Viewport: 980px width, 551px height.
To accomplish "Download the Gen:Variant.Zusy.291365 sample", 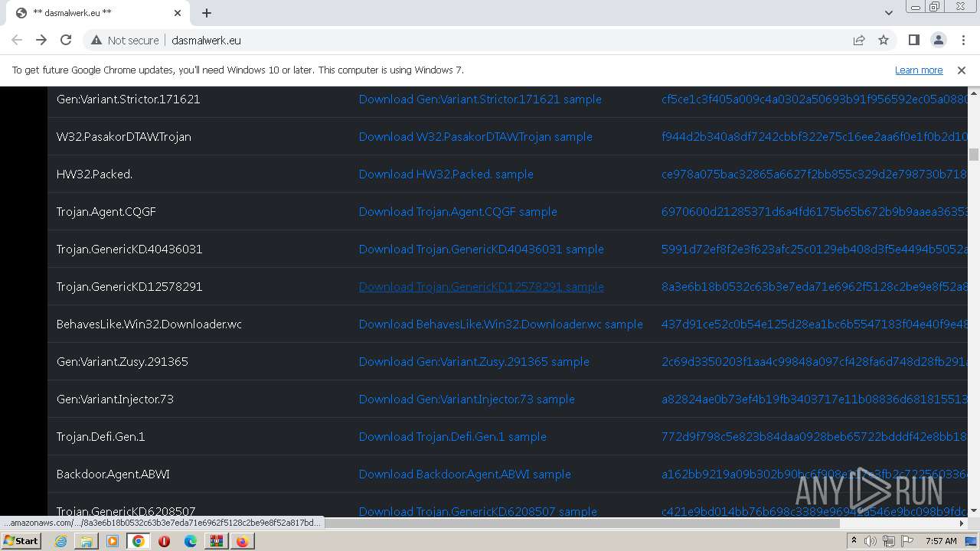I will (x=474, y=362).
